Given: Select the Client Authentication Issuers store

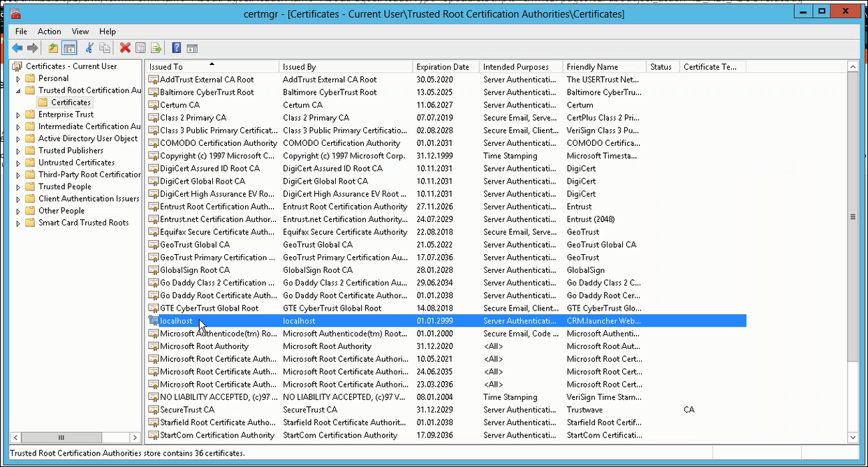Looking at the screenshot, I should click(89, 198).
